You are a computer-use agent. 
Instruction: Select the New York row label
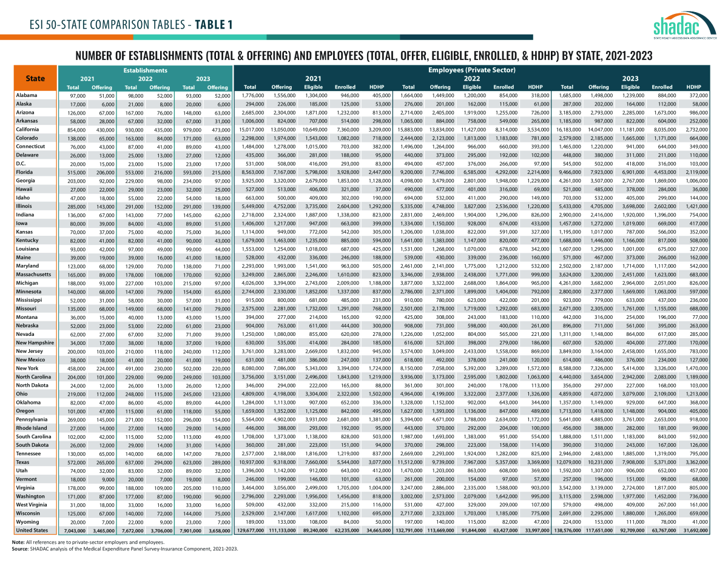point(27,368)
